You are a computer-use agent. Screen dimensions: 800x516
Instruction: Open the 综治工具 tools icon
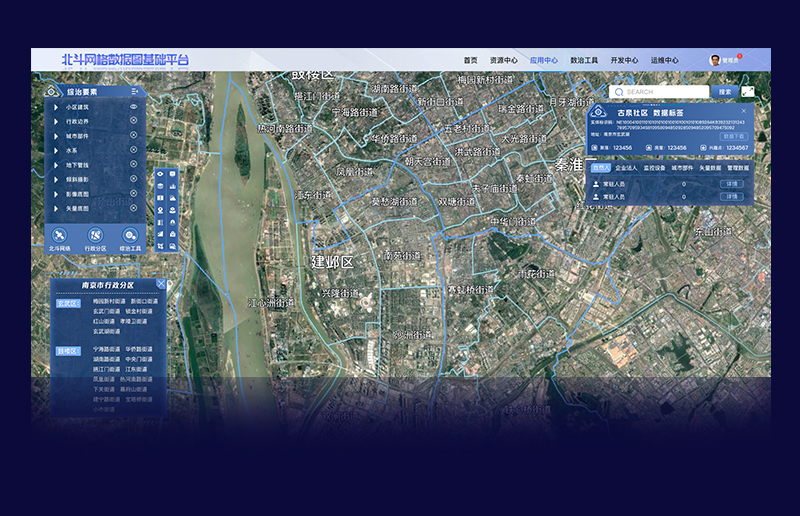(x=130, y=235)
